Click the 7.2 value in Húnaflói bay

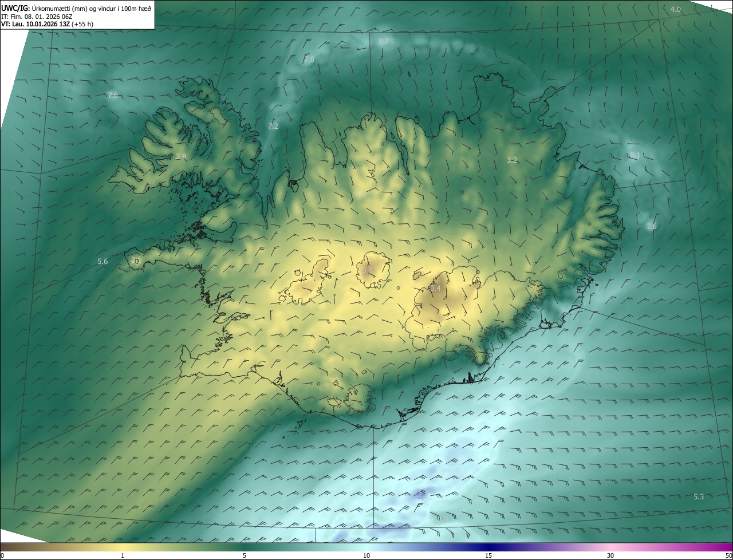point(273,126)
